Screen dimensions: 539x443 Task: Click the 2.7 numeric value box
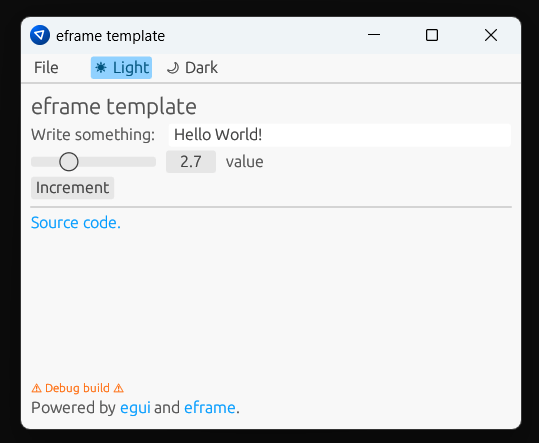191,162
